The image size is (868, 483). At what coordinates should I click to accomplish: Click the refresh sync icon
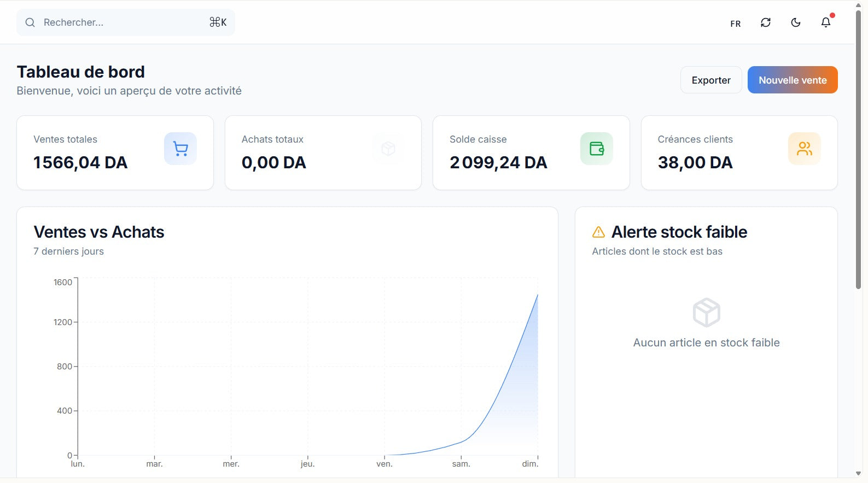point(765,22)
